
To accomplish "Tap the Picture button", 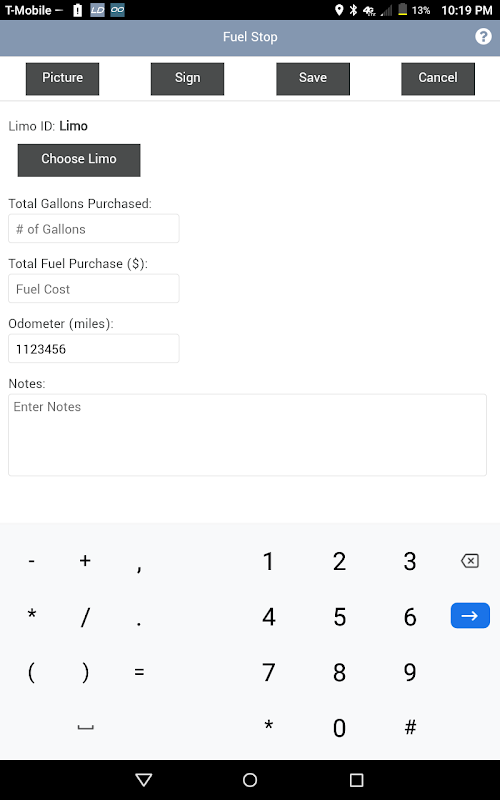I will 62,79.
